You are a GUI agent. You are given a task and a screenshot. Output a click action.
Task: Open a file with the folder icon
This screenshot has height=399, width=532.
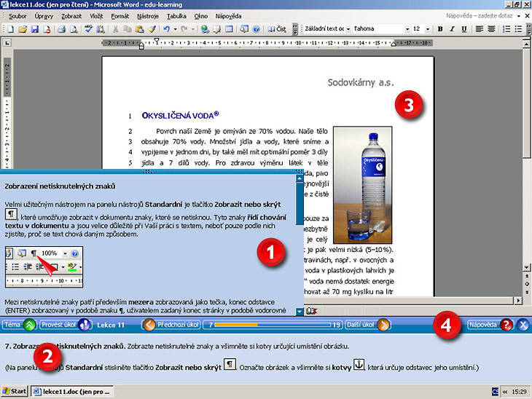click(x=23, y=29)
